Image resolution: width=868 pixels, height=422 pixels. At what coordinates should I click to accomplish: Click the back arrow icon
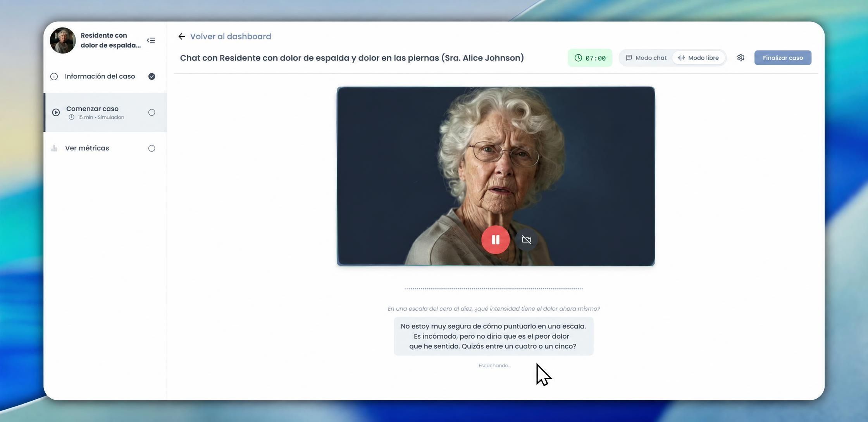(181, 36)
